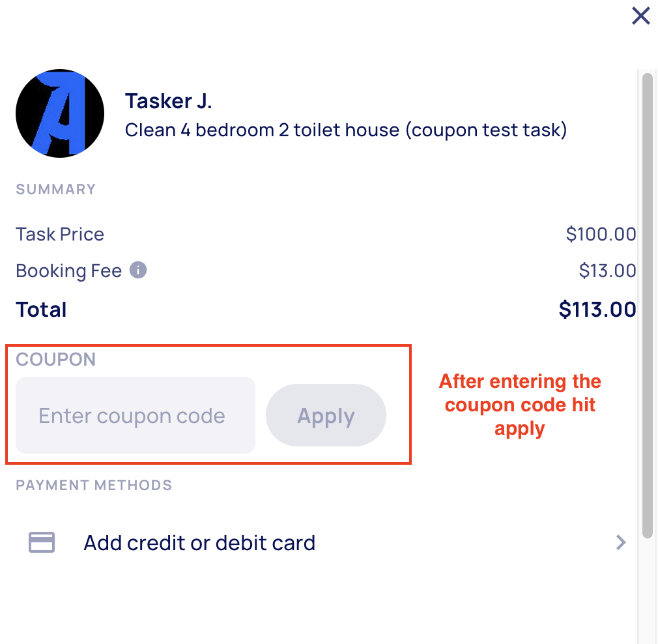Close the payment summary dialog

[641, 16]
